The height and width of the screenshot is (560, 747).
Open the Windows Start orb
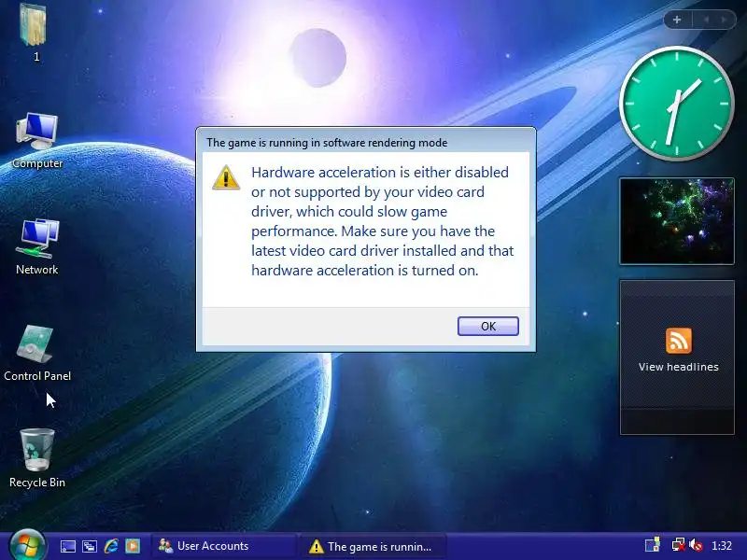click(28, 545)
